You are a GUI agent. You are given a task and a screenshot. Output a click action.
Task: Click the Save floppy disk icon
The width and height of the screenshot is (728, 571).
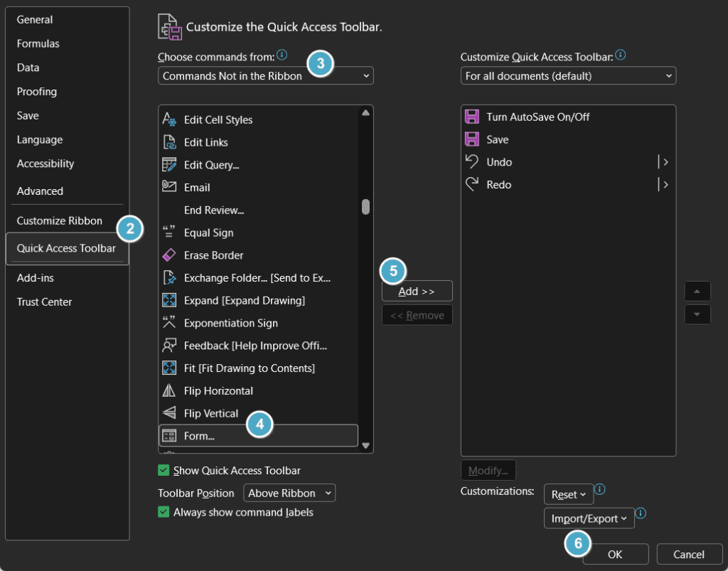point(472,139)
